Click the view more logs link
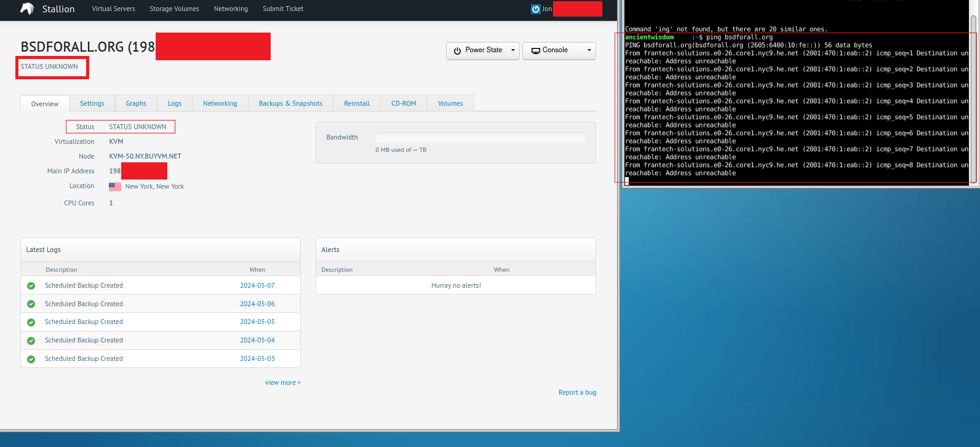The height and width of the screenshot is (447, 980). 282,382
